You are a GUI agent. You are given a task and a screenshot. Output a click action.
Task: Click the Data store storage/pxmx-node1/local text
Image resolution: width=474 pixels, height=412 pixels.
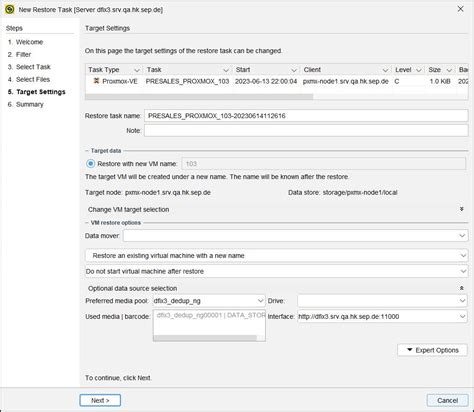343,193
